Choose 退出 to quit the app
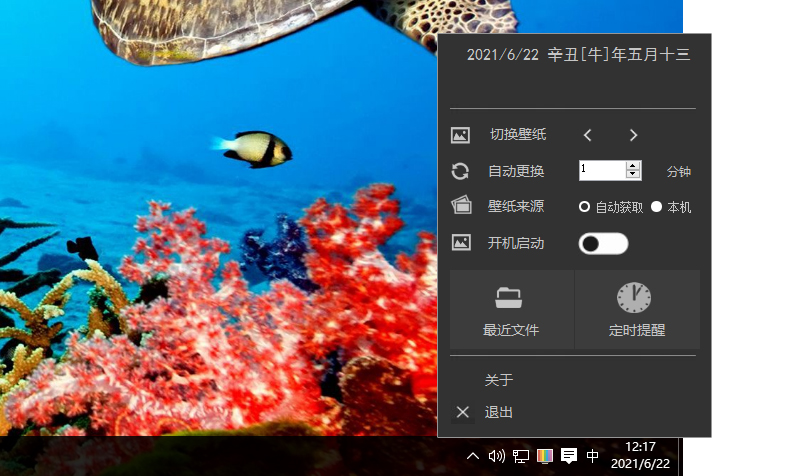The width and height of the screenshot is (786, 476). pyautogui.click(x=499, y=412)
